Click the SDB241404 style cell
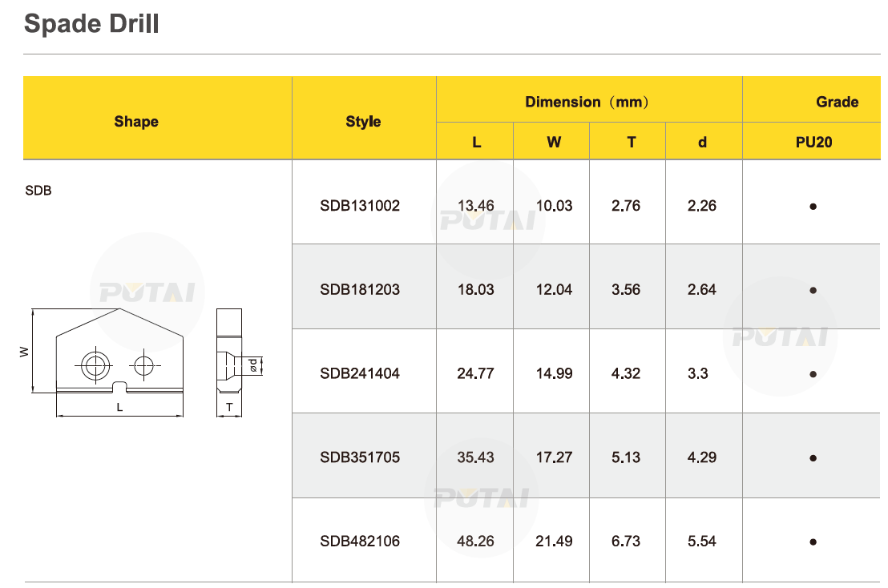888x588 pixels. [360, 373]
